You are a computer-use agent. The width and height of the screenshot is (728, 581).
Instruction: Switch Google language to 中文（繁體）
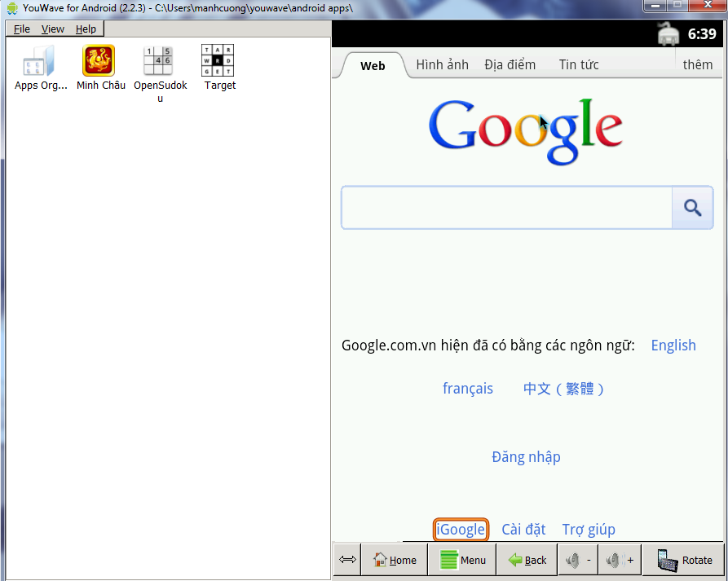(x=563, y=389)
